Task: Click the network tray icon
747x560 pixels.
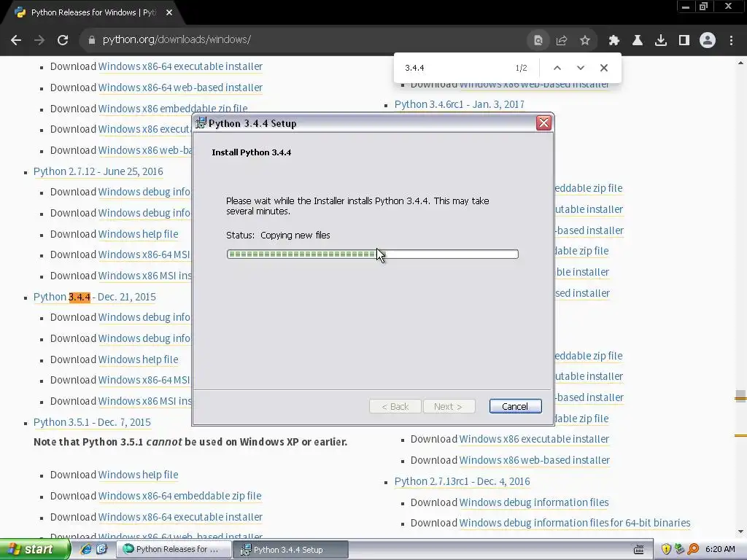Action: tap(679, 549)
